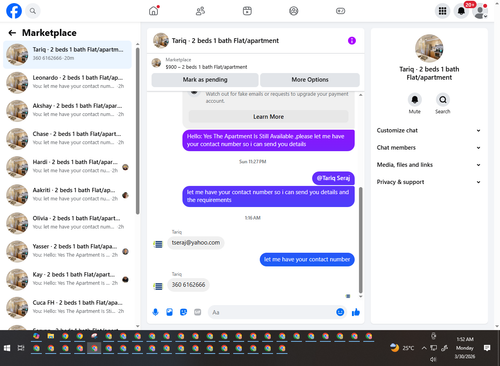Click the 'let me have your contact number' bubble
This screenshot has width=500, height=366.
307,259
